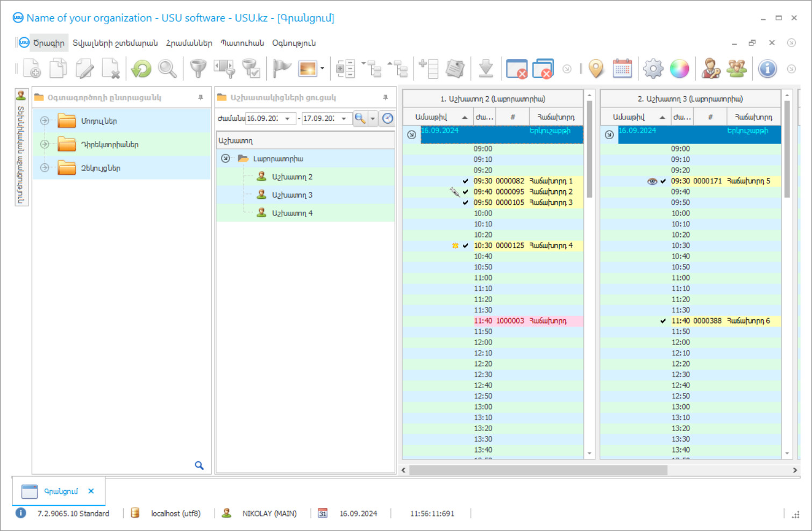The height and width of the screenshot is (531, 812).
Task: Open the Ծրագիր menu
Action: (x=48, y=43)
